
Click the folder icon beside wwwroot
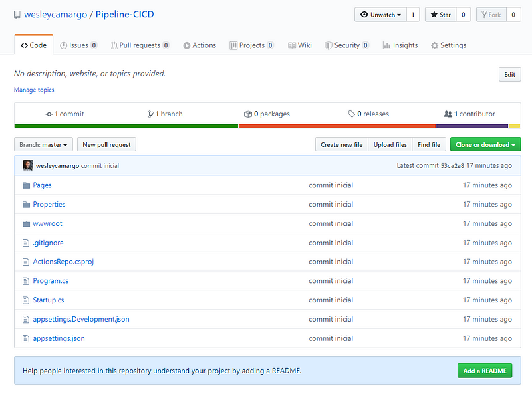pos(27,224)
